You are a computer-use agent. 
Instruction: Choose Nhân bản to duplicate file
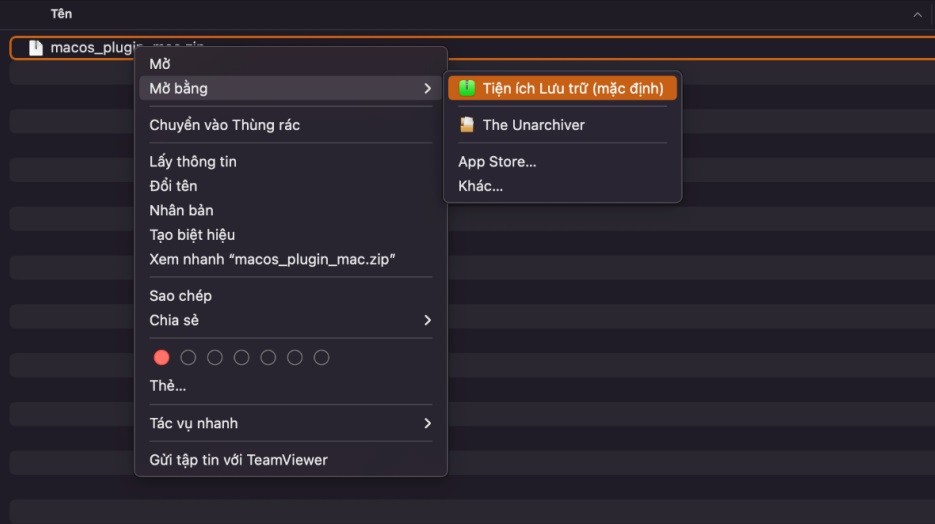click(x=291, y=210)
